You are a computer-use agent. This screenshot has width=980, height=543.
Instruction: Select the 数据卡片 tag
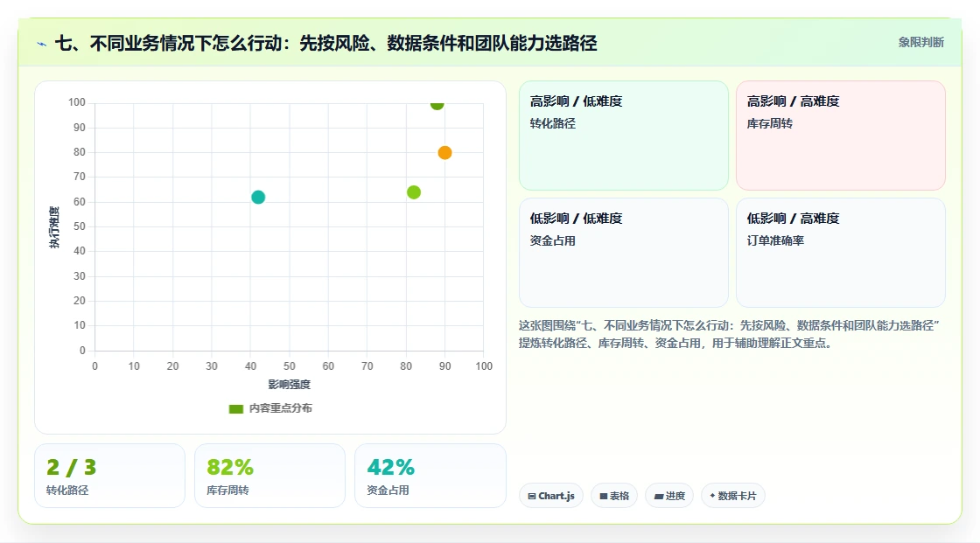(x=732, y=496)
